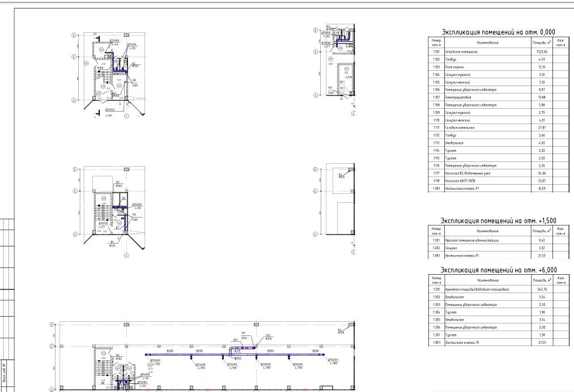574x392 pixels.
Task: Click the area value "12,16"
Action: click(x=542, y=67)
